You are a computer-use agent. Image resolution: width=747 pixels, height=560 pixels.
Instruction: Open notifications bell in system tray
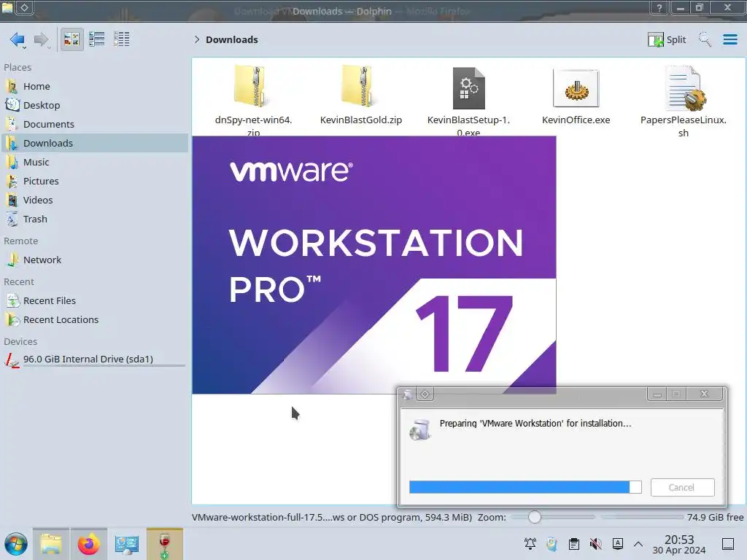pyautogui.click(x=530, y=544)
